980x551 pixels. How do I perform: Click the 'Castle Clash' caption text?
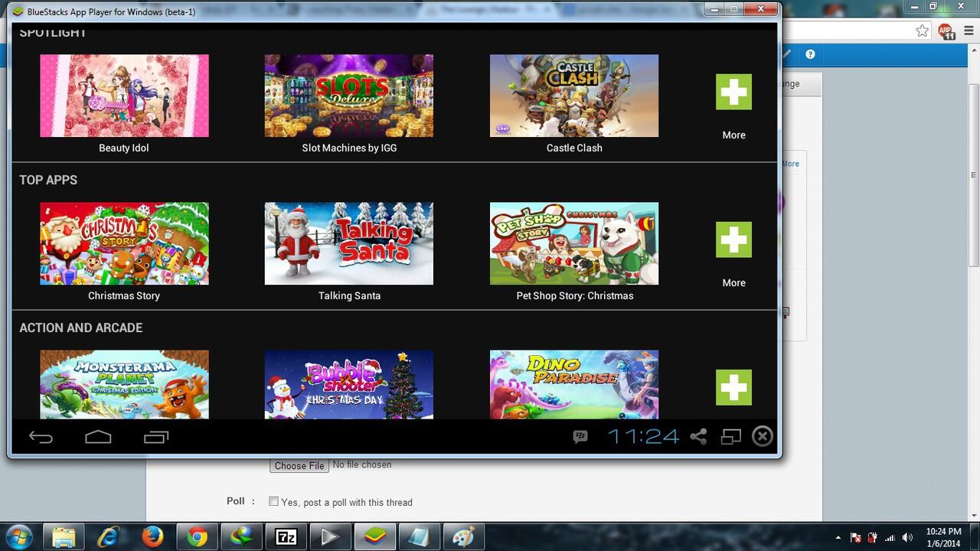[x=574, y=148]
